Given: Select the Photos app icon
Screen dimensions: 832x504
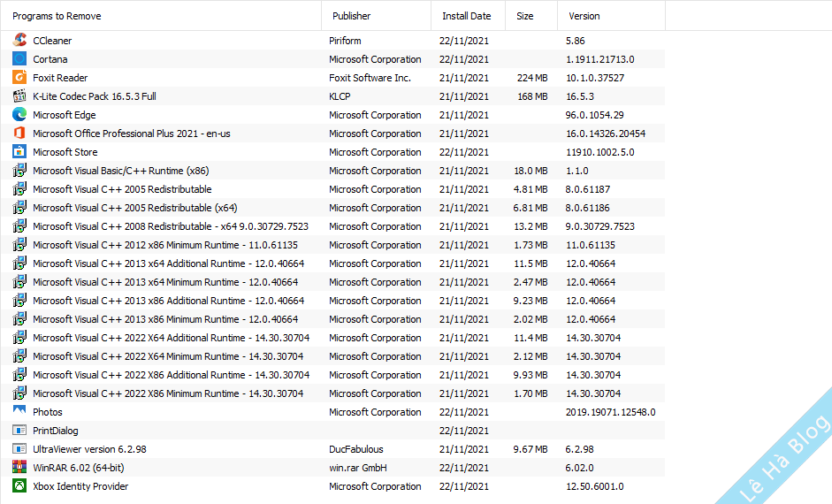Looking at the screenshot, I should [x=19, y=412].
